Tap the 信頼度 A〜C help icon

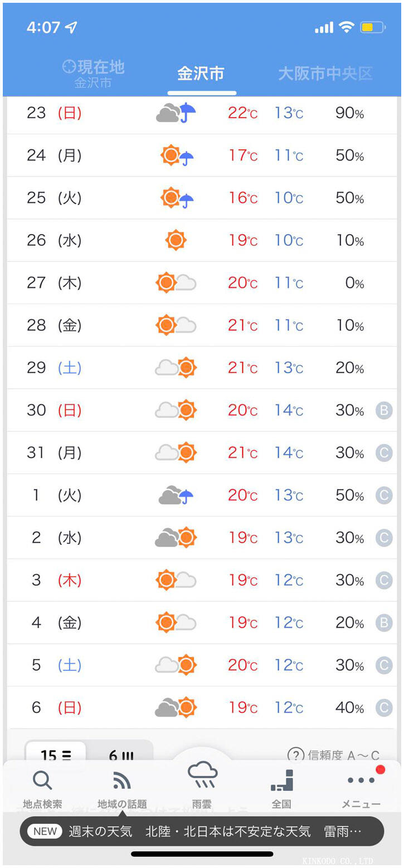[296, 755]
